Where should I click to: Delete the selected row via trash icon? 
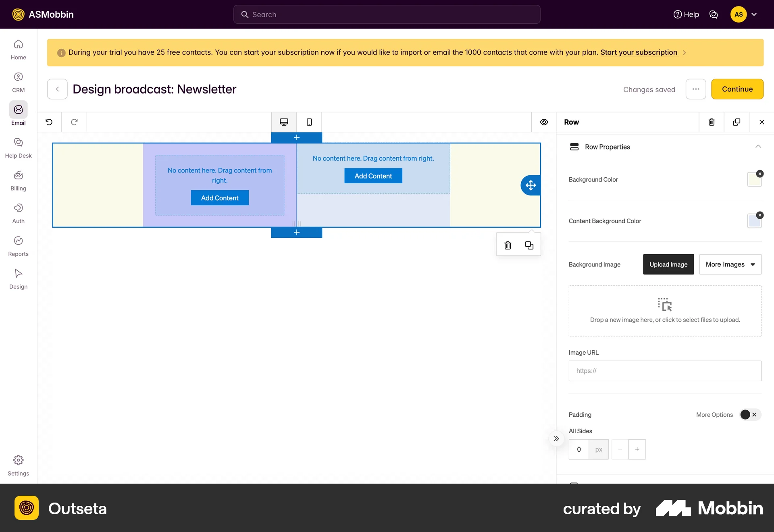(x=712, y=122)
